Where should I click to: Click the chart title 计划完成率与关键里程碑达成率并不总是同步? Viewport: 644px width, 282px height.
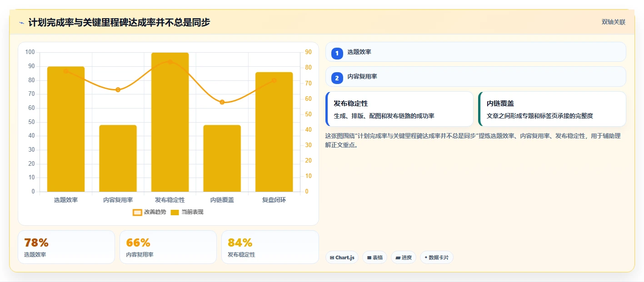pyautogui.click(x=119, y=22)
